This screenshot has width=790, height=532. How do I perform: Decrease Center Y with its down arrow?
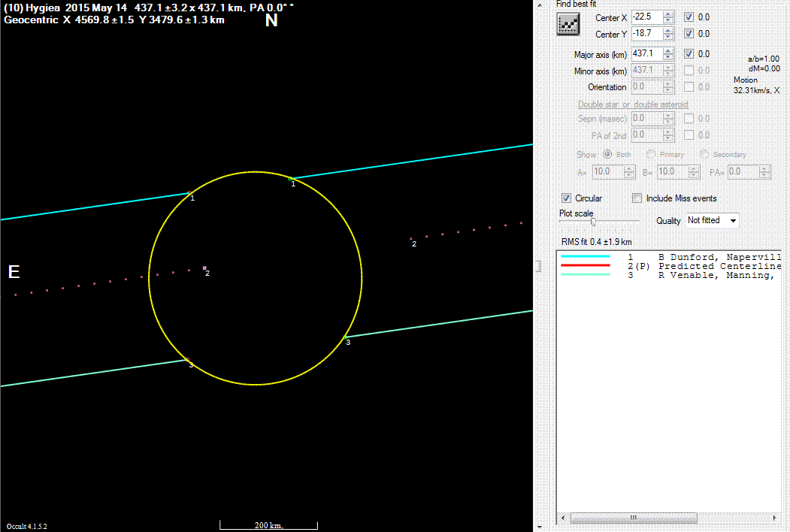coord(668,37)
